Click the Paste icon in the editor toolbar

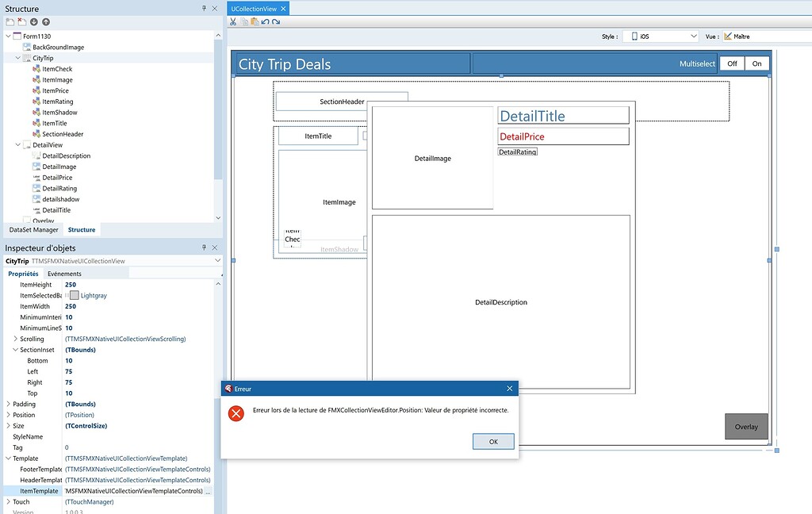point(255,21)
